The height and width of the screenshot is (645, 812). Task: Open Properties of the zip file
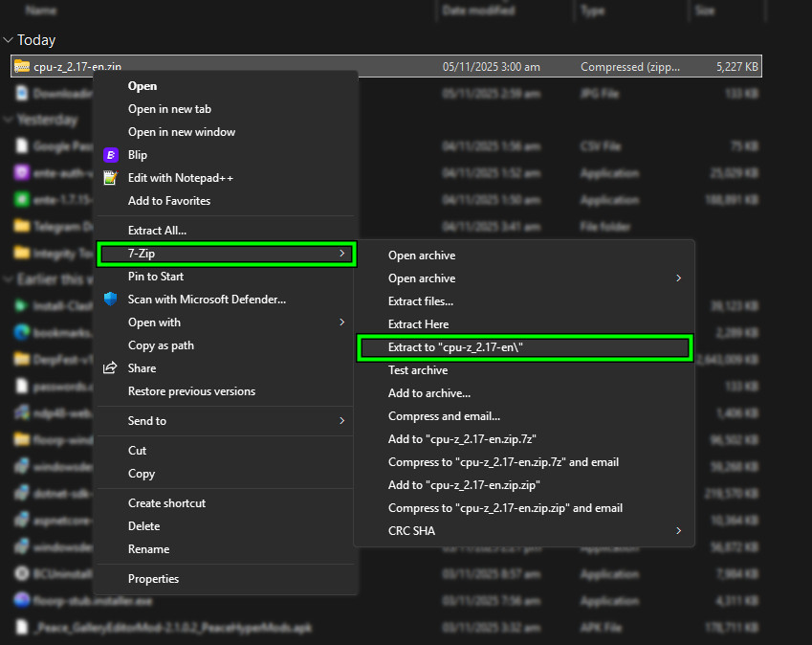click(153, 579)
